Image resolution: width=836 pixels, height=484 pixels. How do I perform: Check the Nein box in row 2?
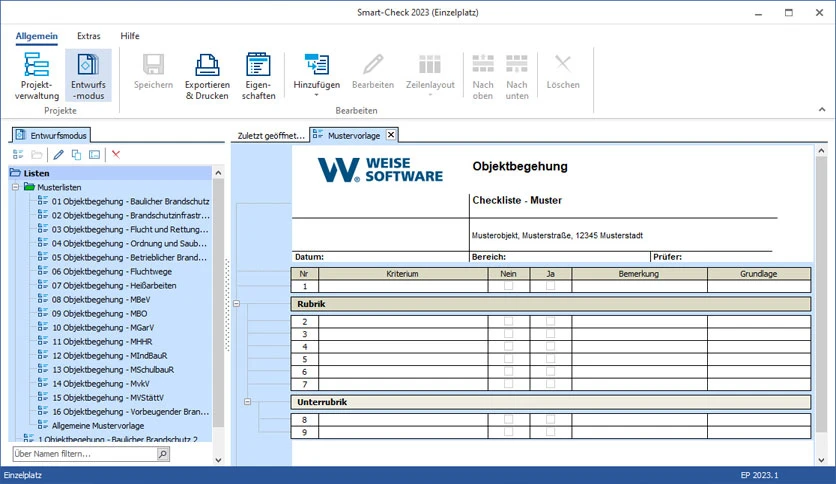[509, 321]
